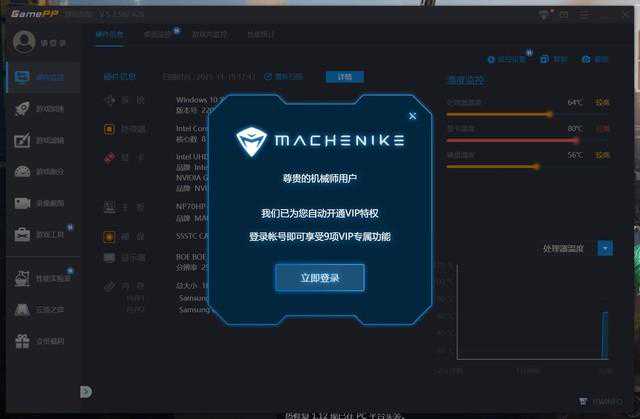
Task: Click the 立即登录 login button
Action: point(319,277)
